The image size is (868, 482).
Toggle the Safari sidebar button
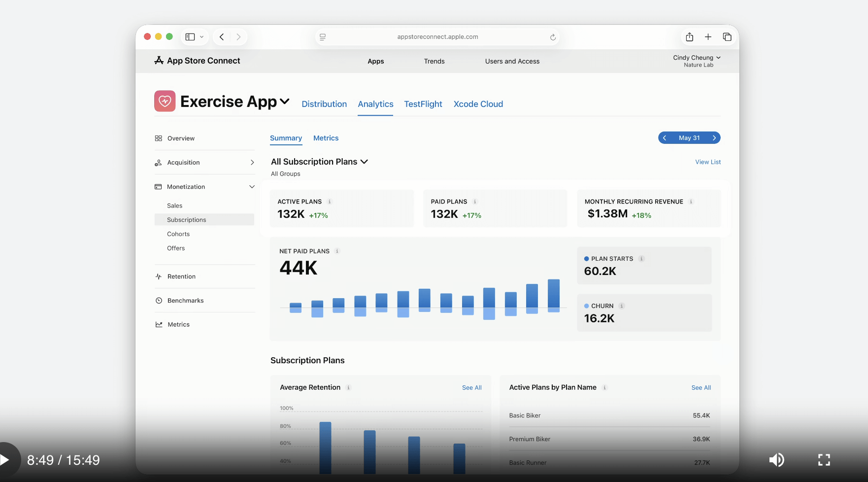pos(190,37)
